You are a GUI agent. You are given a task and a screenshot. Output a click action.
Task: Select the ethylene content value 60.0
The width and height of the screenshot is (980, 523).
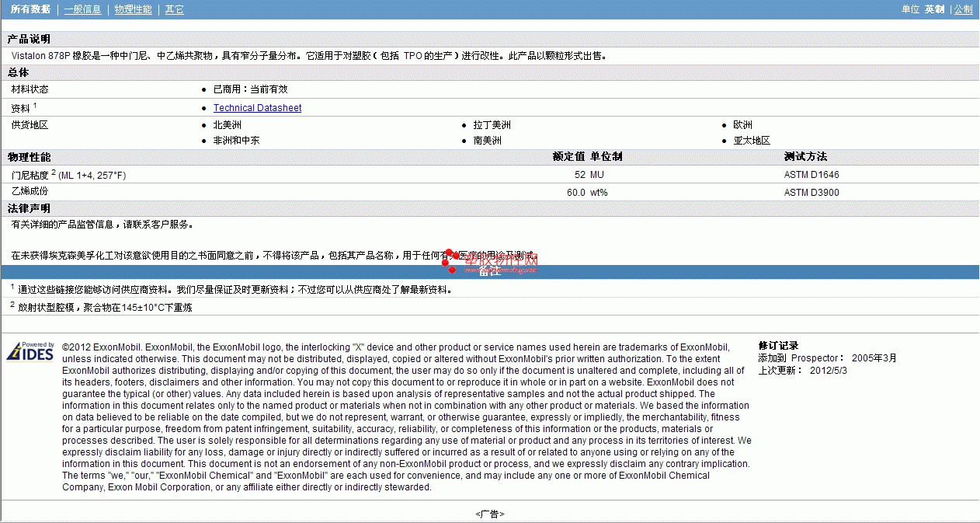point(576,192)
